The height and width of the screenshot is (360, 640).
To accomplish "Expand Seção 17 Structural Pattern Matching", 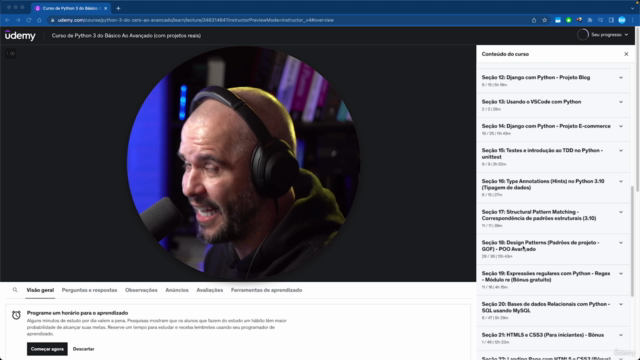I will [621, 212].
